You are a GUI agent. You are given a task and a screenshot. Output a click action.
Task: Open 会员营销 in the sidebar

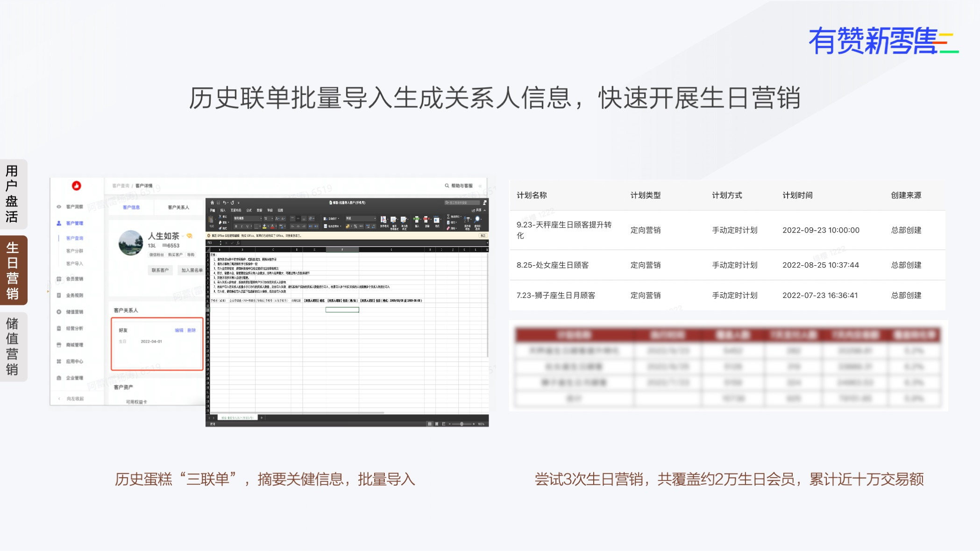click(70, 279)
